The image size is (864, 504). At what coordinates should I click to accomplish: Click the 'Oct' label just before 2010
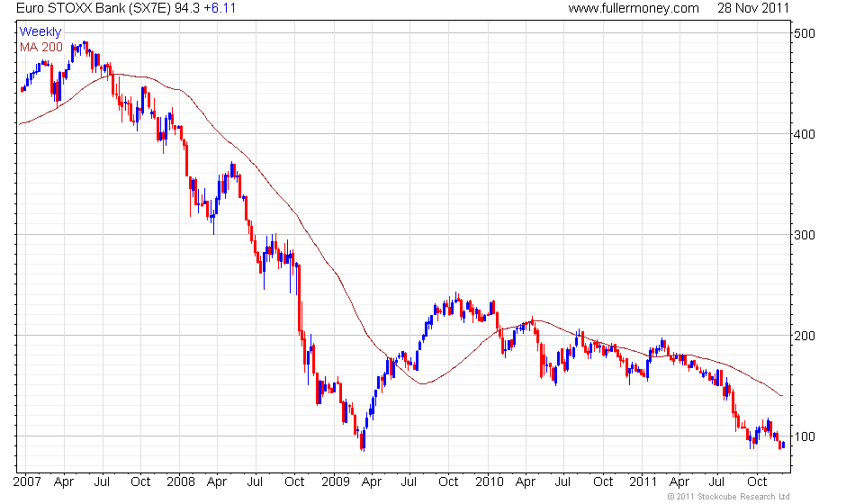(x=448, y=482)
